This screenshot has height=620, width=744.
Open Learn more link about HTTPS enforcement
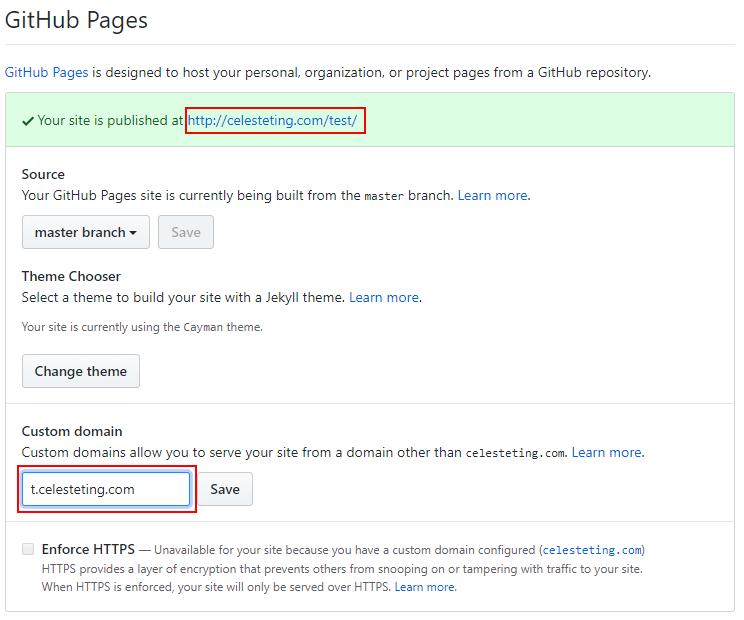pyautogui.click(x=425, y=587)
